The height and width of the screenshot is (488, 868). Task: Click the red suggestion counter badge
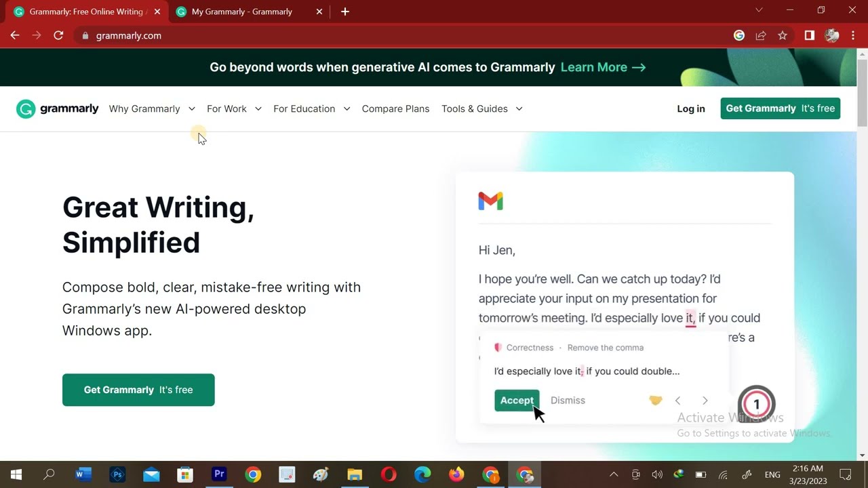click(x=756, y=405)
